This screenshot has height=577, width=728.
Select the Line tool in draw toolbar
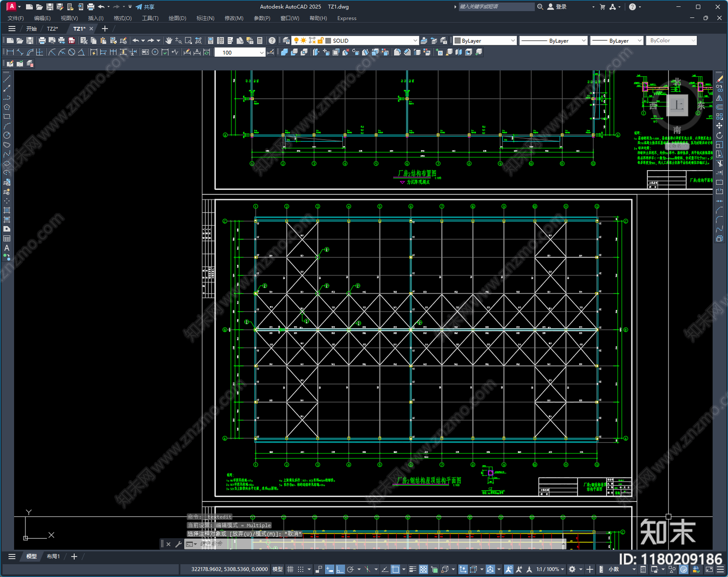click(7, 79)
